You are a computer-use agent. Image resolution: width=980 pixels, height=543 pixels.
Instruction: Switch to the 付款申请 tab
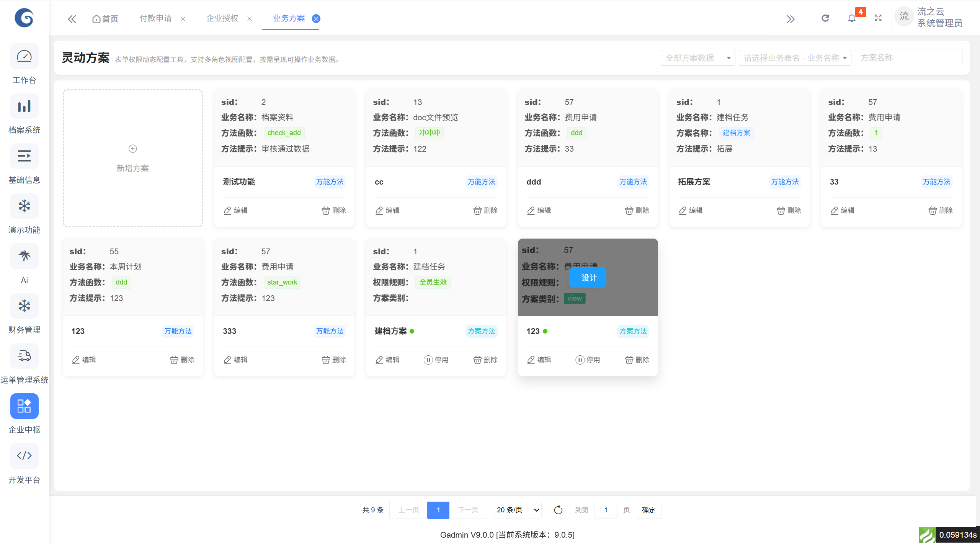[x=155, y=18]
